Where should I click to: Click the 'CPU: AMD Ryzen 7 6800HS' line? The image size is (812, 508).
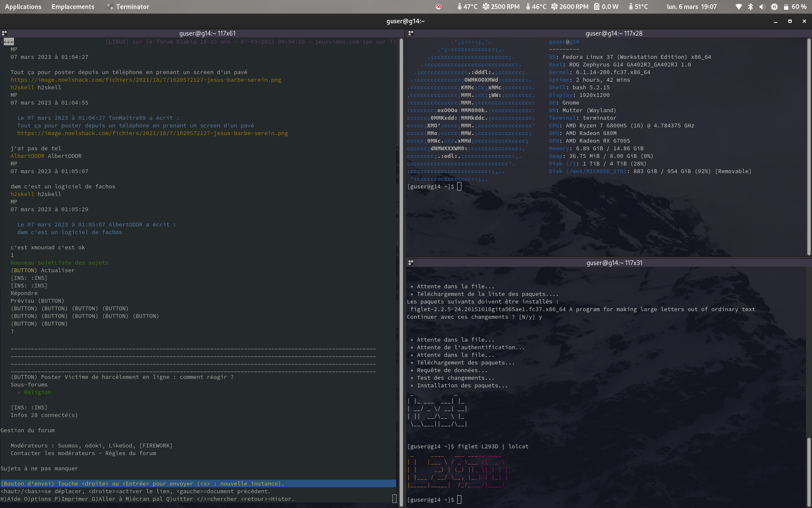pos(622,125)
